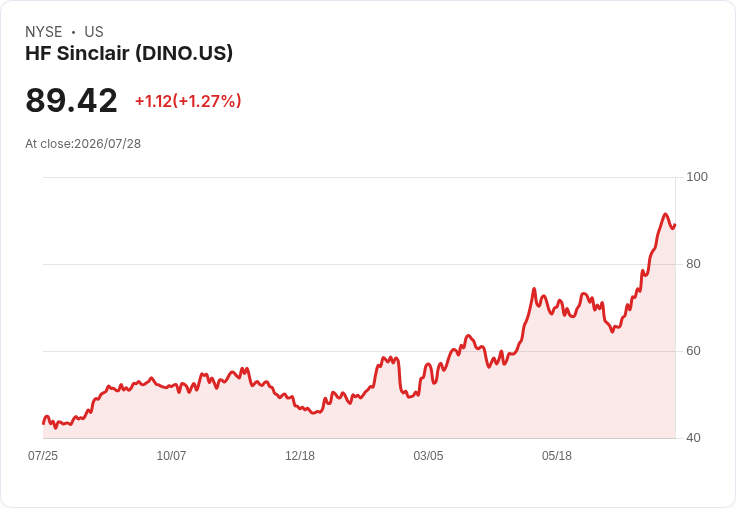The width and height of the screenshot is (736, 508).
Task: Click the HF Sinclair (DINO.US) title
Action: click(129, 54)
